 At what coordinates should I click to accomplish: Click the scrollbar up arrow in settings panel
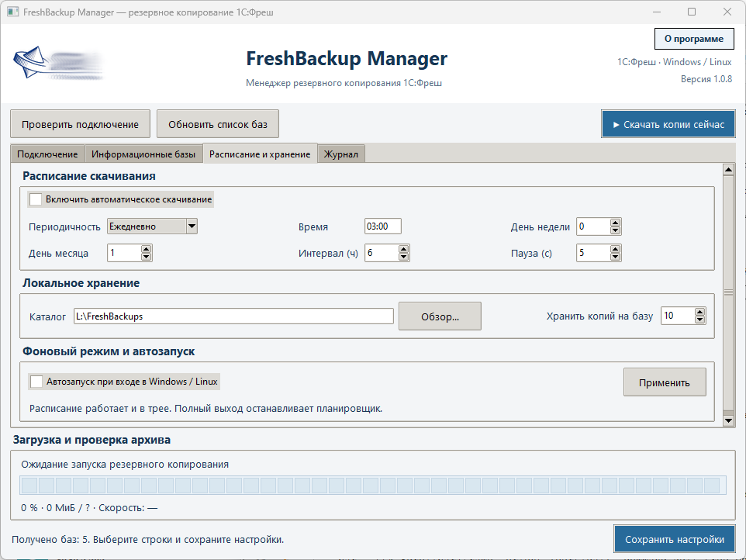[728, 169]
